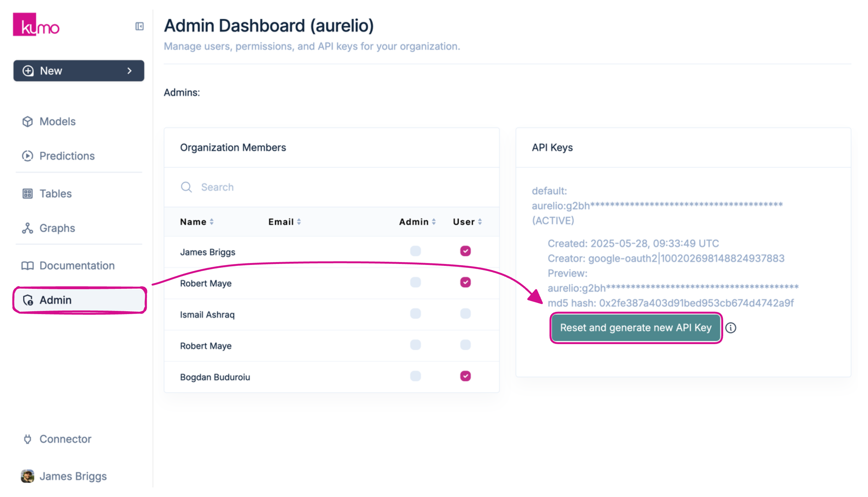The width and height of the screenshot is (868, 497).
Task: Click Reset and generate new API Key
Action: [636, 328]
